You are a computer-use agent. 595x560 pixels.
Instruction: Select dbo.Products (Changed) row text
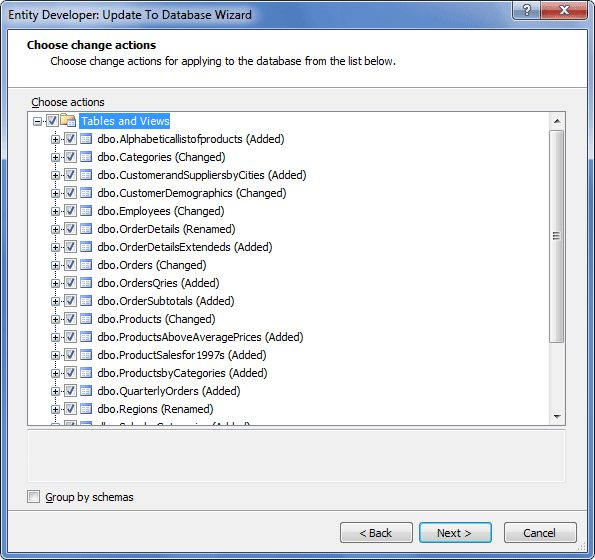[x=156, y=319]
